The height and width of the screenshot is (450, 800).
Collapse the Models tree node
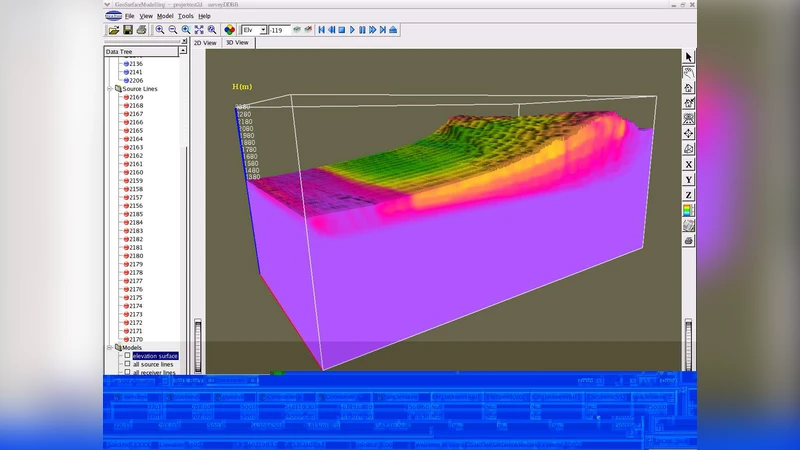(x=110, y=348)
